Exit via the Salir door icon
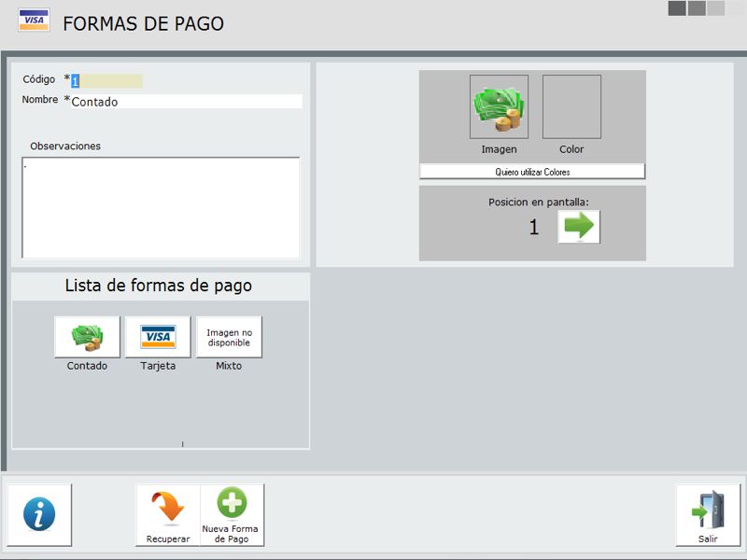 [x=708, y=514]
